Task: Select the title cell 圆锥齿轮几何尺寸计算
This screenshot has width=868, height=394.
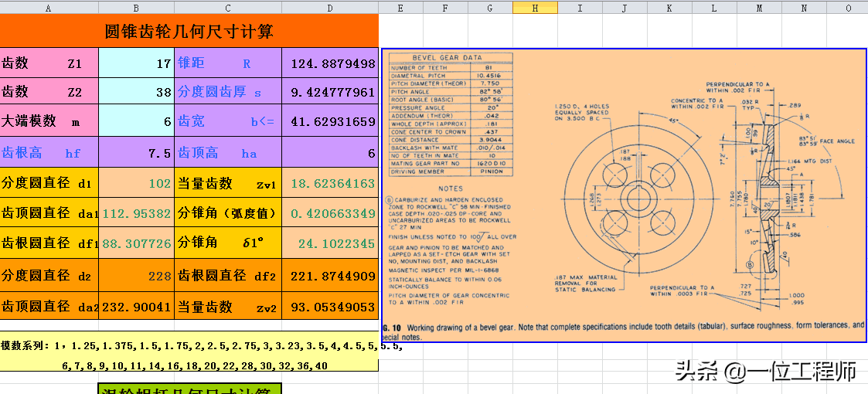Action: coord(189,31)
